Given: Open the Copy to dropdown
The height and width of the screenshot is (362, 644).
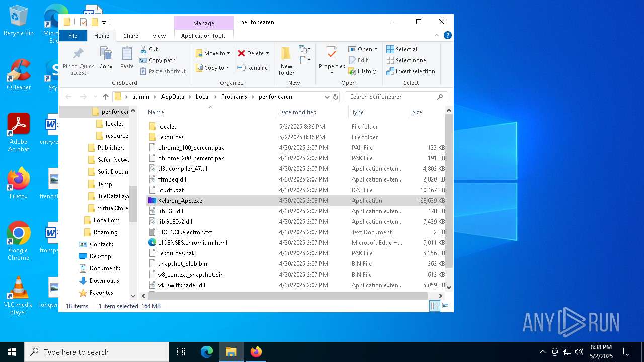Looking at the screenshot, I should click(212, 68).
